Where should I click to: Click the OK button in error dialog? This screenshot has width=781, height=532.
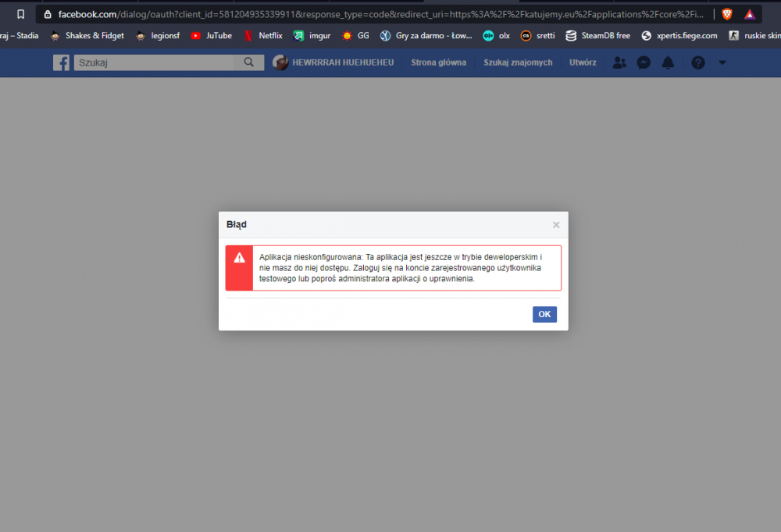coord(544,314)
